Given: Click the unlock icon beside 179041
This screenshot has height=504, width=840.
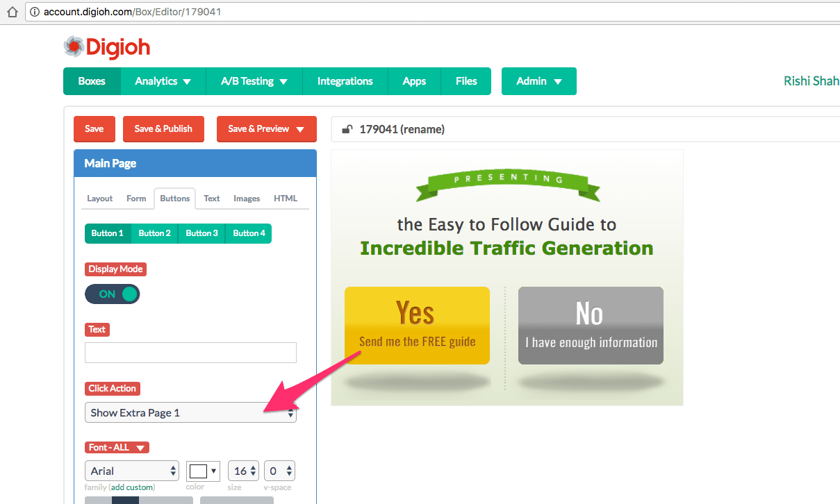Looking at the screenshot, I should click(347, 129).
